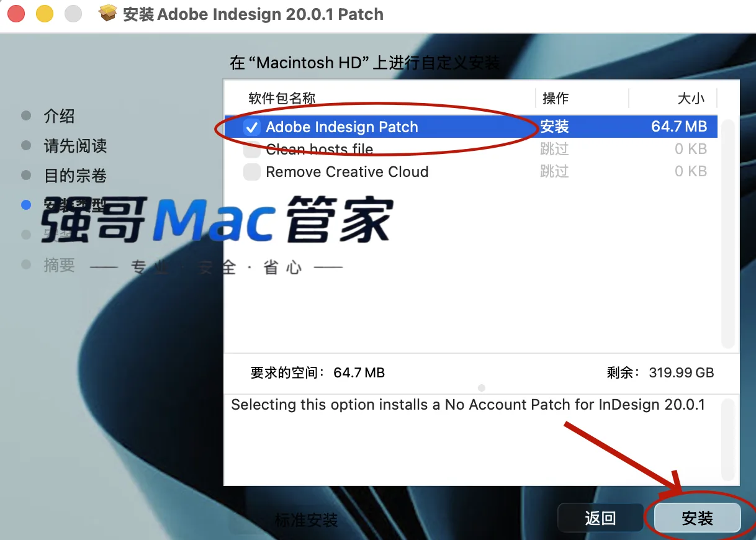Image resolution: width=756 pixels, height=540 pixels.
Task: Click the package list vertical scrollbar
Action: point(728,234)
